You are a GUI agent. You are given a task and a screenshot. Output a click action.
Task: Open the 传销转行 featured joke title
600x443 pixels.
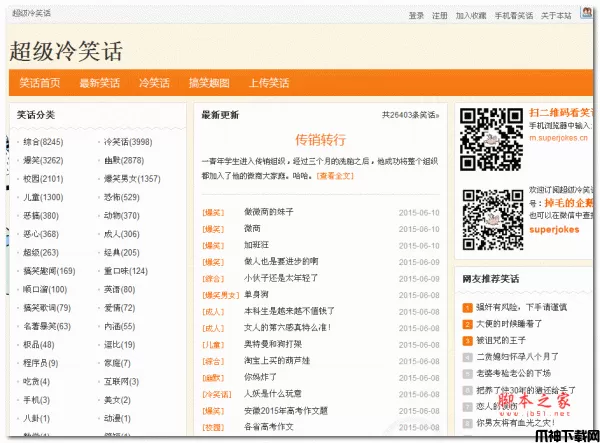pyautogui.click(x=320, y=139)
